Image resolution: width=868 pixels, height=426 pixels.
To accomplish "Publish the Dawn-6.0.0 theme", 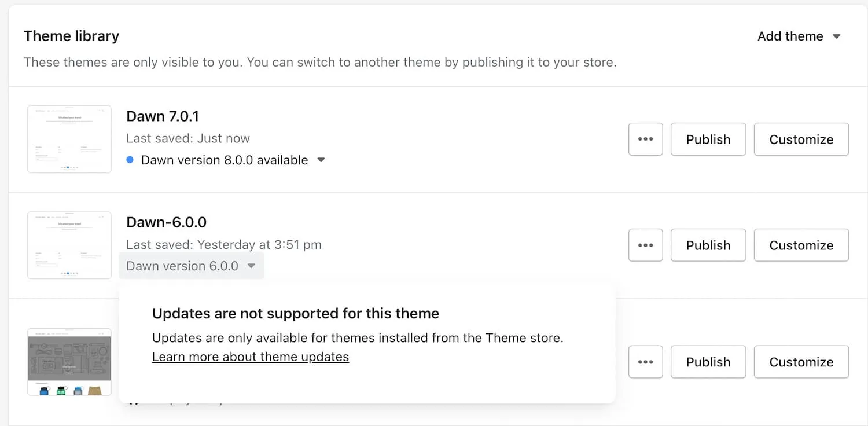I will pyautogui.click(x=708, y=245).
